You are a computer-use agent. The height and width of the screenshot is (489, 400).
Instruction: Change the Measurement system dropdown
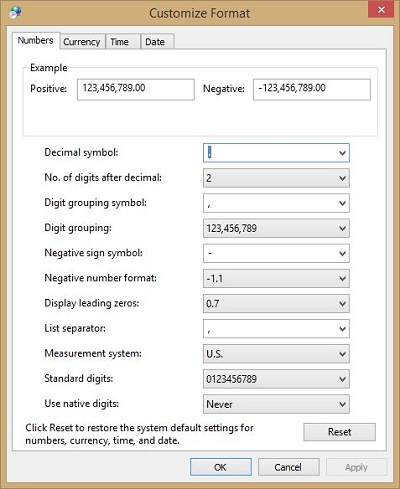pyautogui.click(x=276, y=354)
